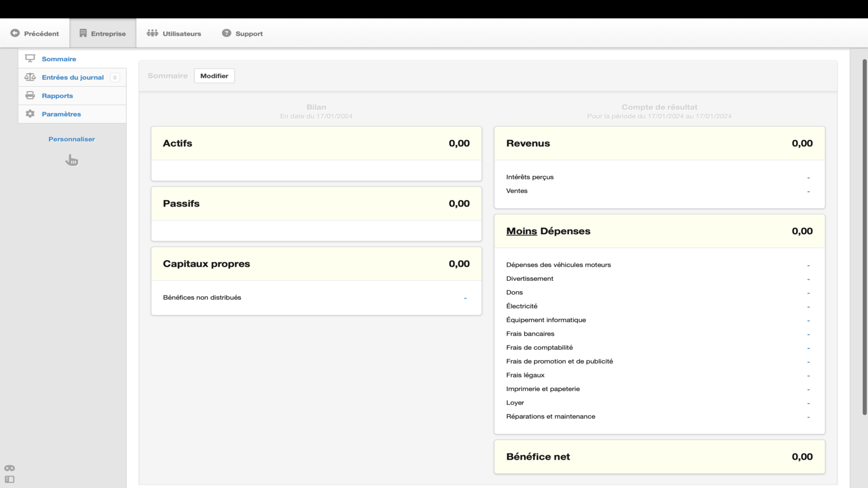Click the Modifier button
Viewport: 868px width, 488px height.
(x=214, y=76)
